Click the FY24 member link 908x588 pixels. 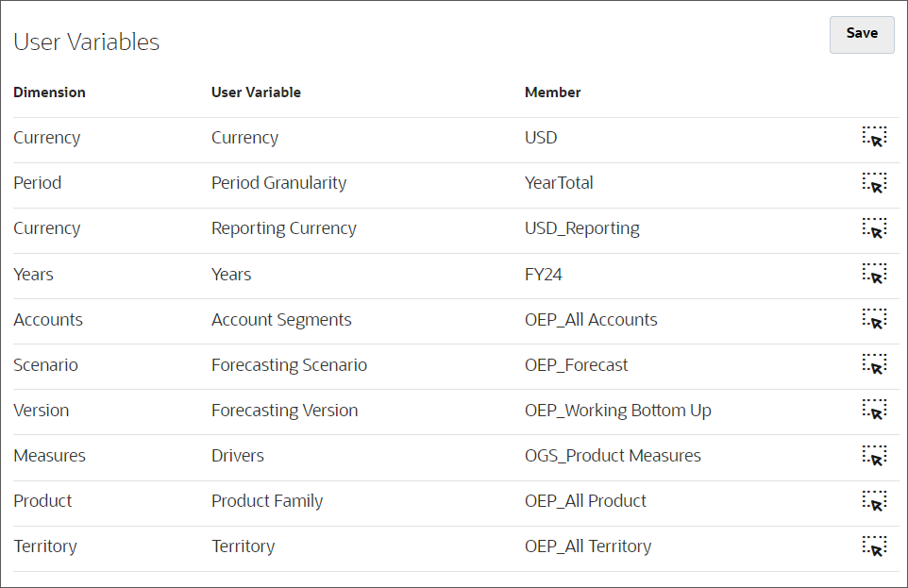546,274
